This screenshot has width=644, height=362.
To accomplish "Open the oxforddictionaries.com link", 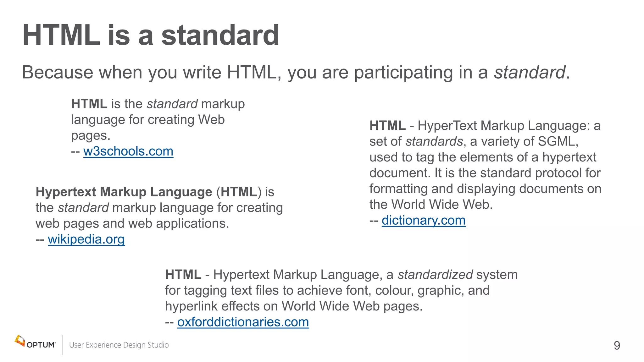I will (243, 322).
